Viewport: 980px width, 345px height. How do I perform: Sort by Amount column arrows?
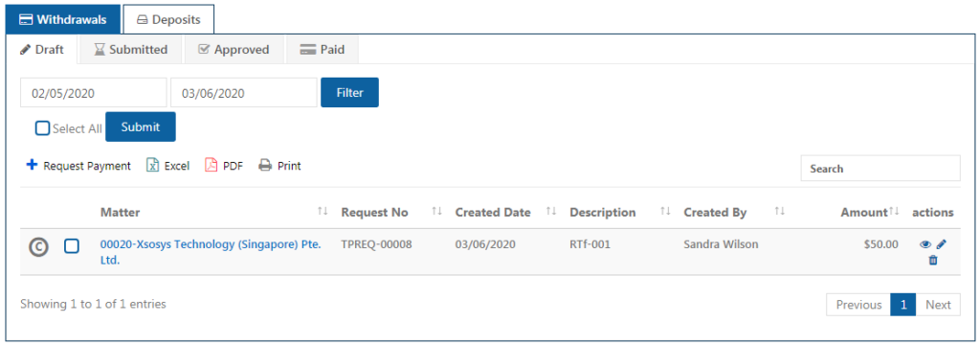tap(895, 212)
